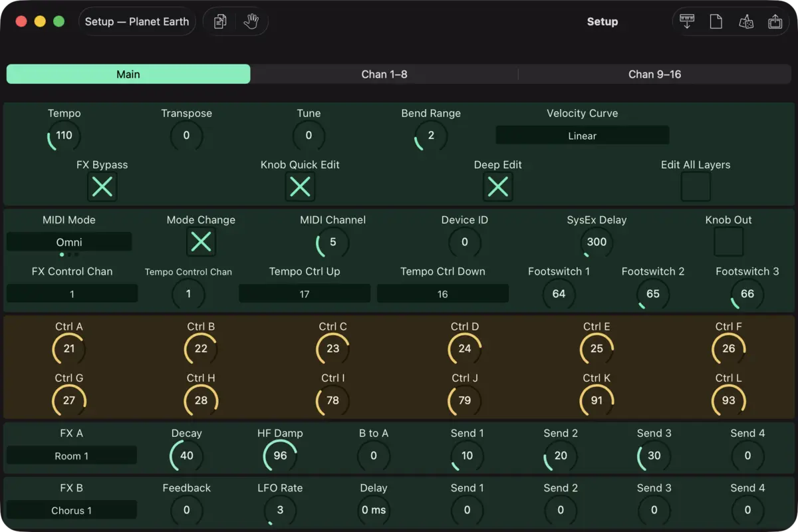The width and height of the screenshot is (798, 532).
Task: Click the B to A knob
Action: [x=374, y=456]
